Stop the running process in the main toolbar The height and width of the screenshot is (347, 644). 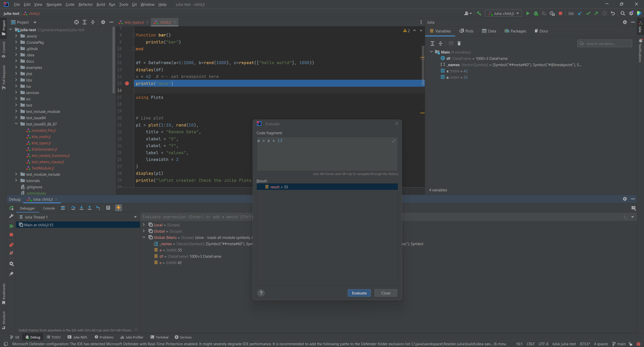[560, 13]
